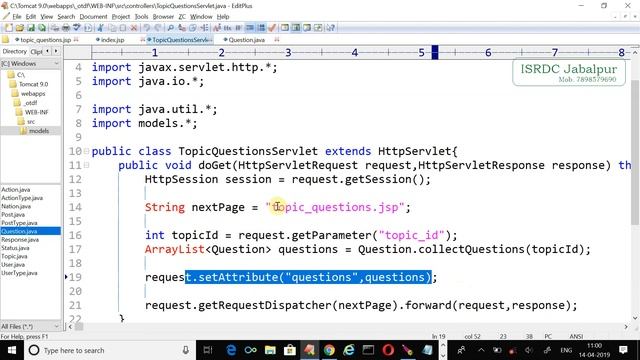Click the Print toolbar icon
Image resolution: width=640 pixels, height=360 pixels.
pyautogui.click(x=66, y=28)
